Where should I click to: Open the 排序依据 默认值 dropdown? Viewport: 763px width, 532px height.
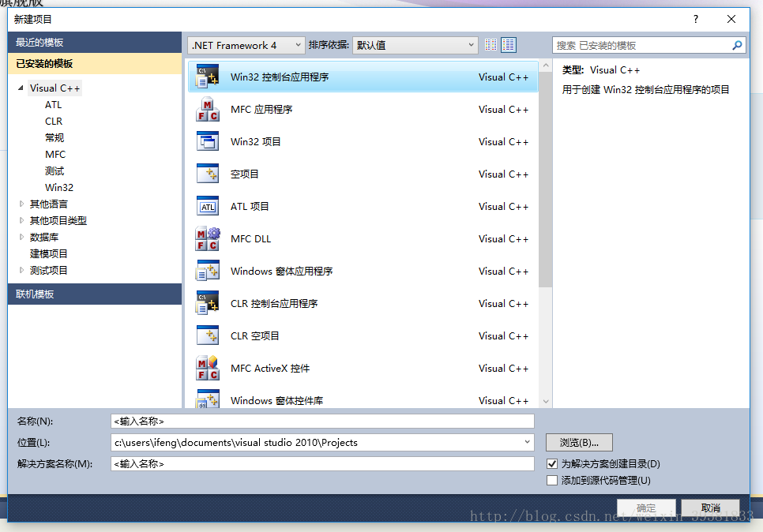click(415, 45)
